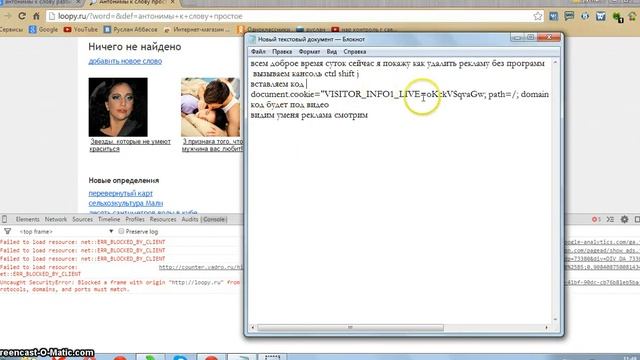
Task: Click the line 'видим уменя реклама смотрим'
Action: point(309,115)
